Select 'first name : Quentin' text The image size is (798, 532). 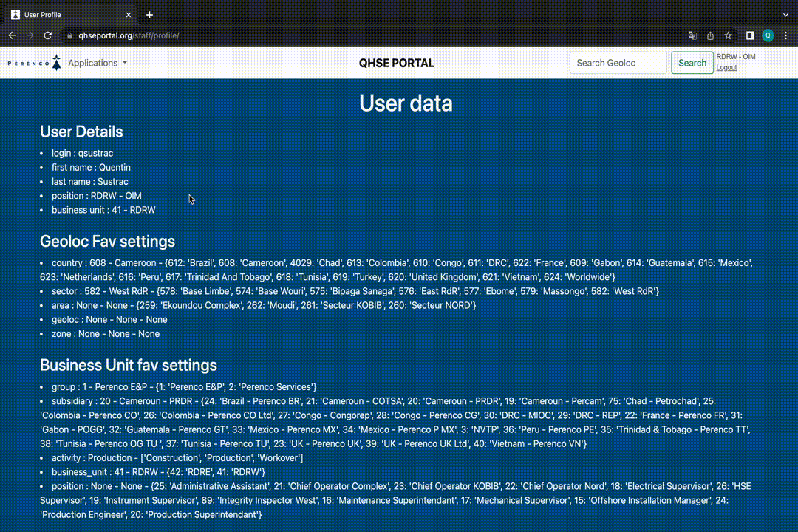[91, 168]
